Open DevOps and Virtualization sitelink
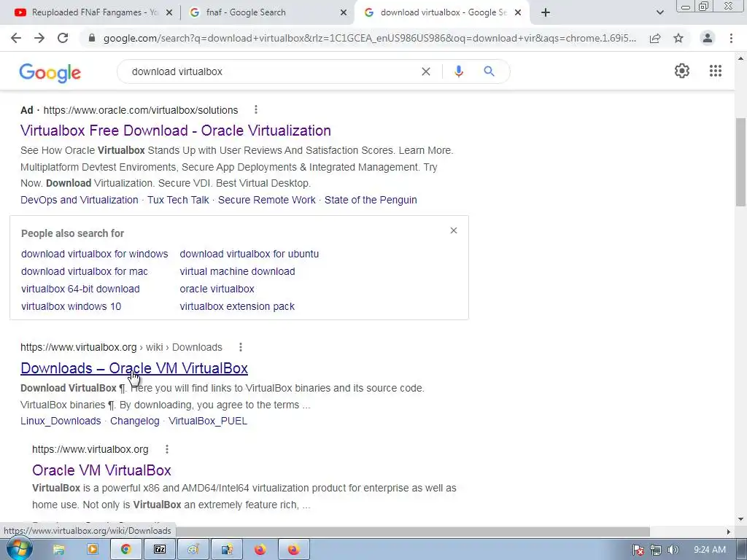This screenshot has width=747, height=560. pos(79,200)
